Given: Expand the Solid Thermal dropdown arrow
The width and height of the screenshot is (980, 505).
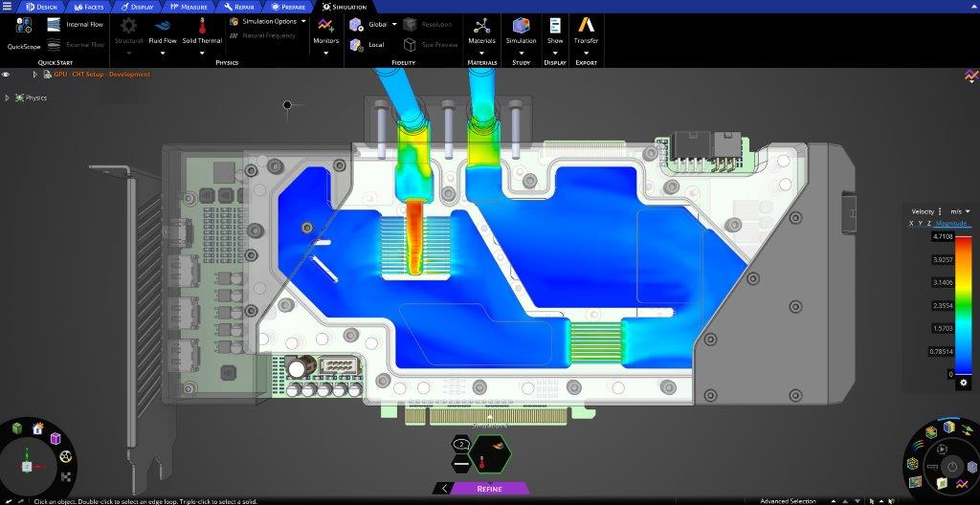Looking at the screenshot, I should click(x=202, y=53).
